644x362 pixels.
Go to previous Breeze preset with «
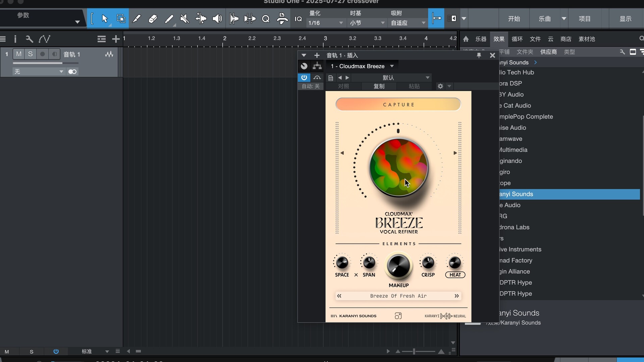coord(339,296)
